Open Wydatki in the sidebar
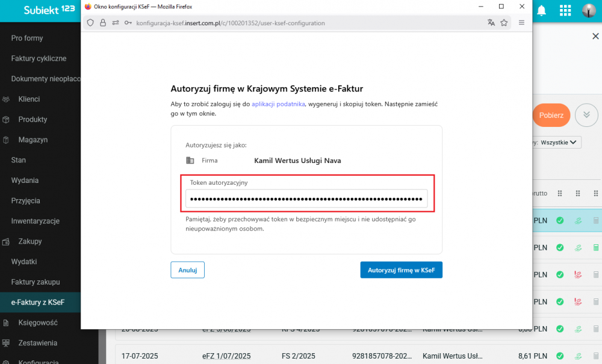 [x=24, y=262]
